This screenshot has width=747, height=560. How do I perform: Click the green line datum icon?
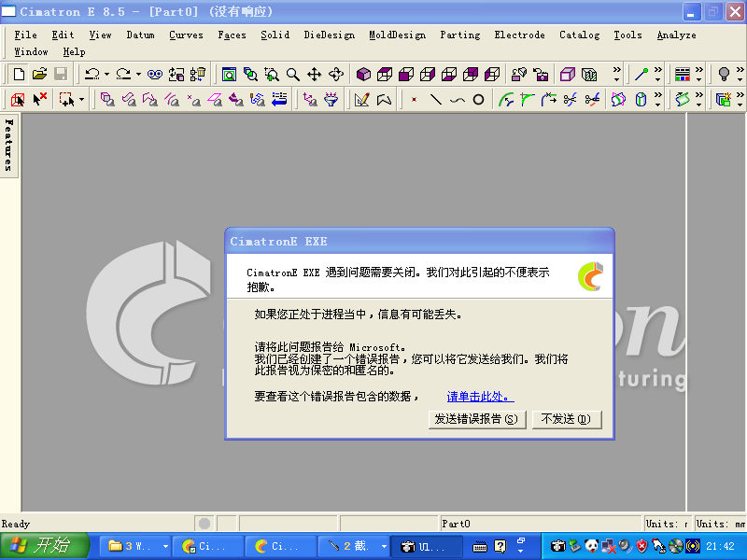(x=641, y=75)
